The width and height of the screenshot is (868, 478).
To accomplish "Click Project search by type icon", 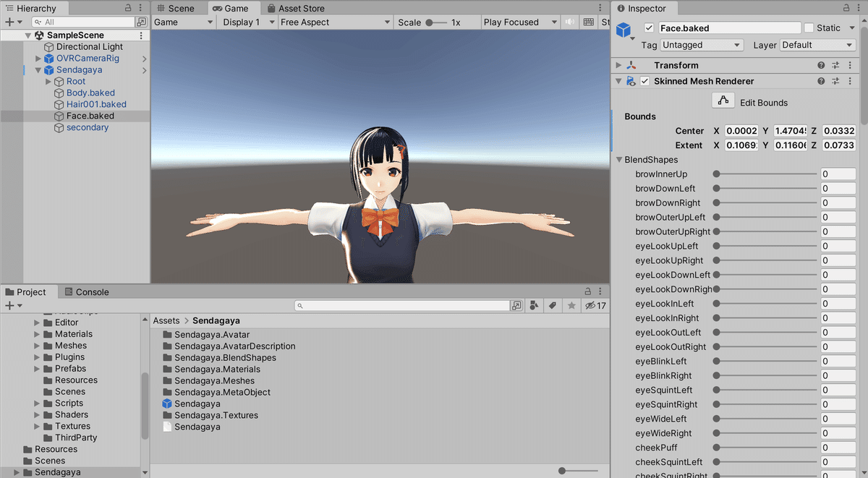I will [x=534, y=306].
